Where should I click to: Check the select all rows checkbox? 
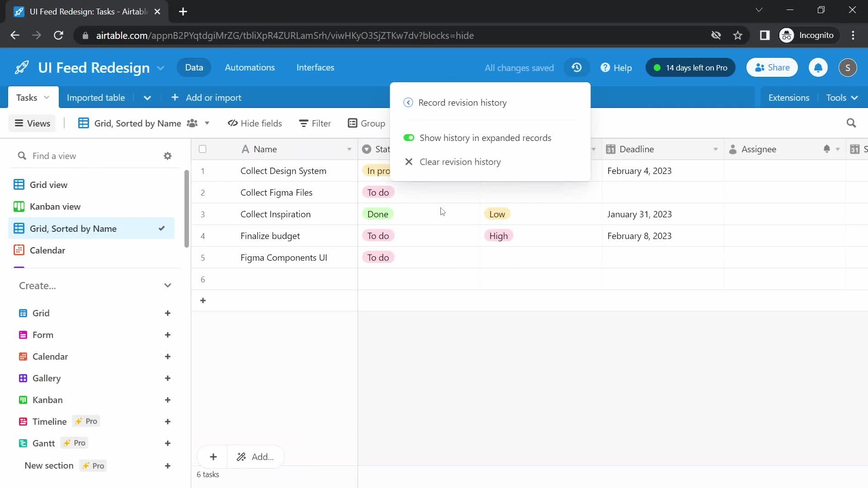(203, 148)
